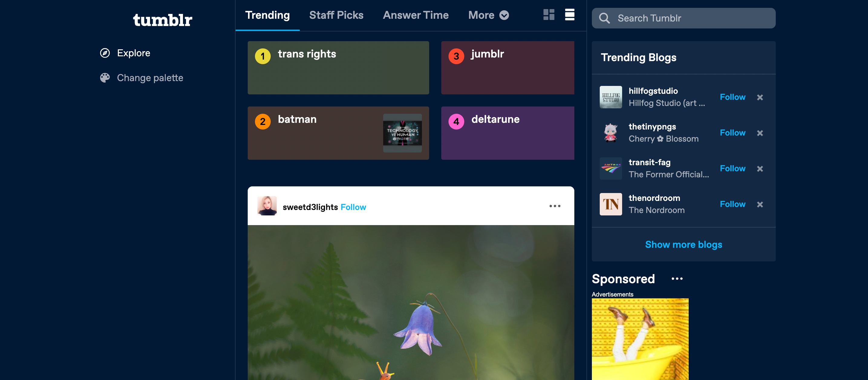Click the Change palette icon
Screen dimensions: 868x380
[x=105, y=77]
